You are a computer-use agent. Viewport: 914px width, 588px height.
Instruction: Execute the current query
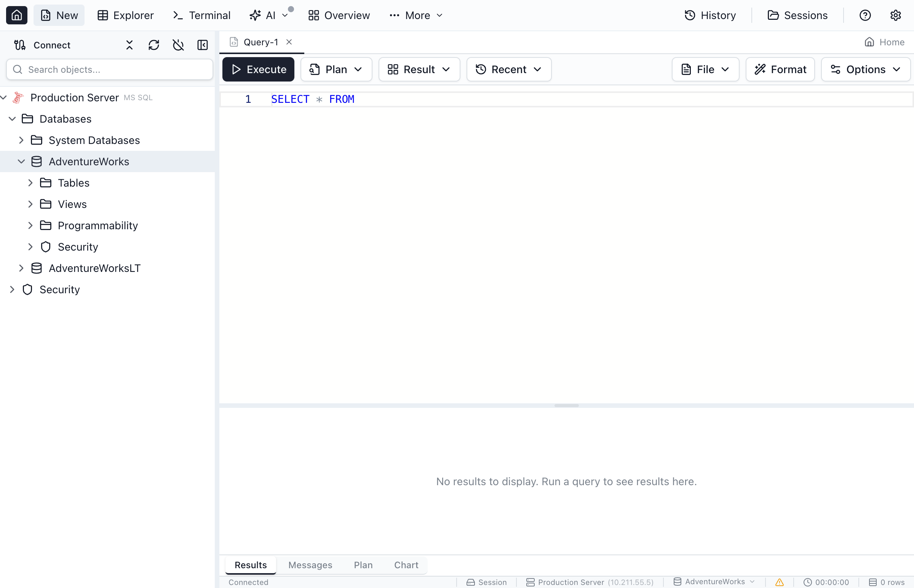(x=258, y=69)
